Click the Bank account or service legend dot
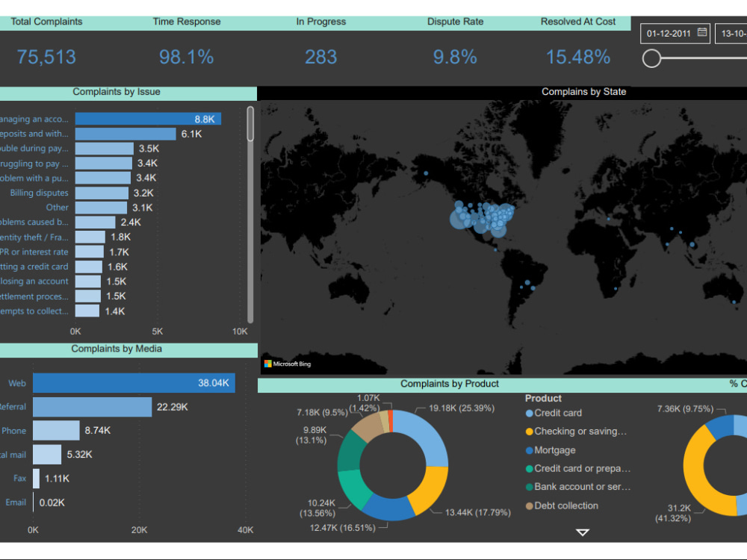747x560 pixels. pos(531,488)
